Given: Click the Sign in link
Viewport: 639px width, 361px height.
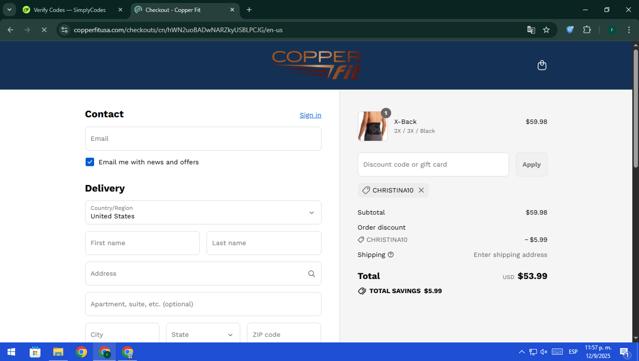Looking at the screenshot, I should click(x=310, y=115).
